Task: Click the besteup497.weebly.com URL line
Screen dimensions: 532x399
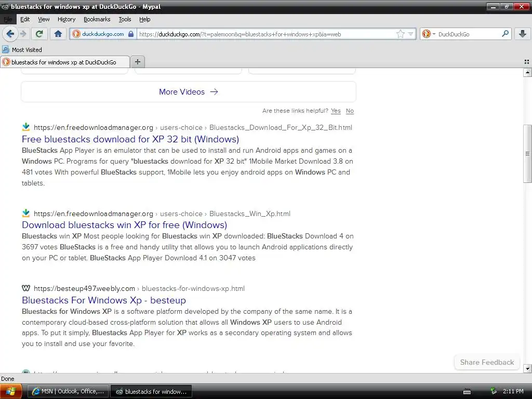Action: (x=139, y=288)
